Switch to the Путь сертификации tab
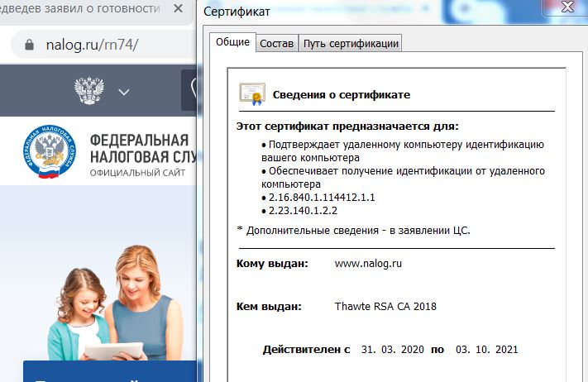588x382 pixels. (351, 44)
